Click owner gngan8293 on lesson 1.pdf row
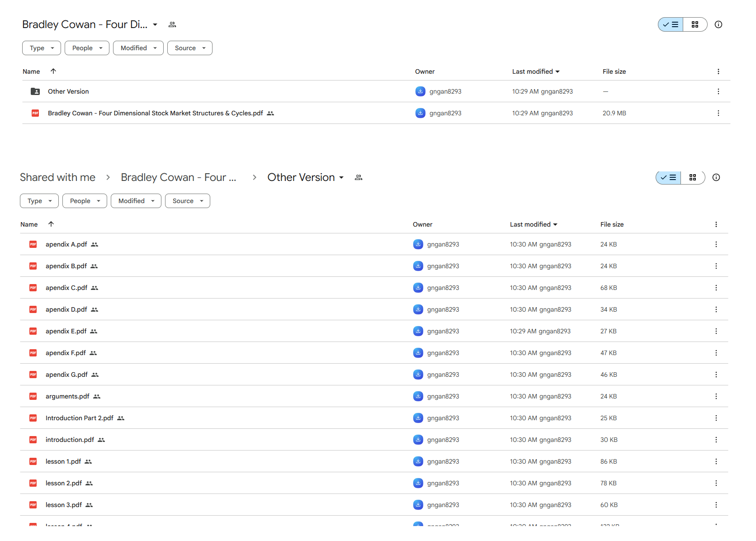 (443, 461)
